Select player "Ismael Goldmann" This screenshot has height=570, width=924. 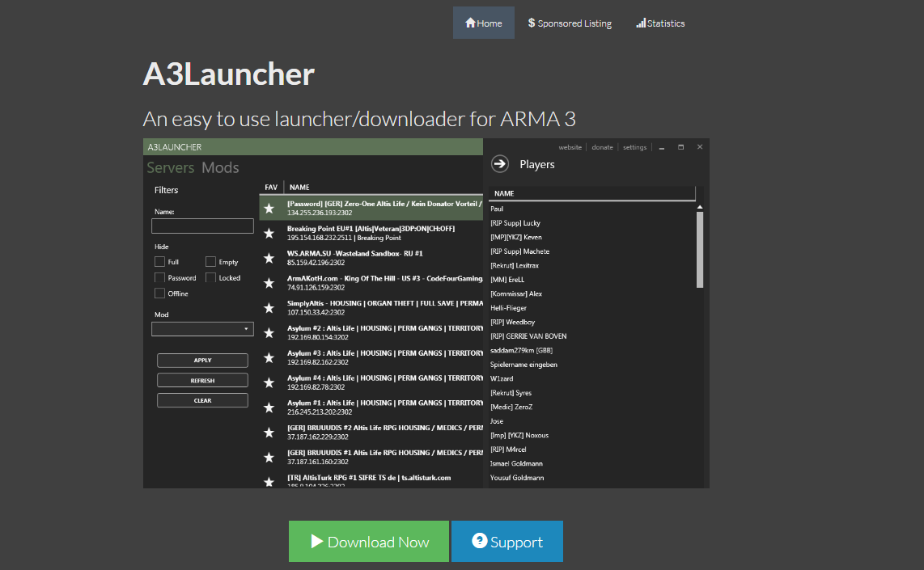(516, 463)
